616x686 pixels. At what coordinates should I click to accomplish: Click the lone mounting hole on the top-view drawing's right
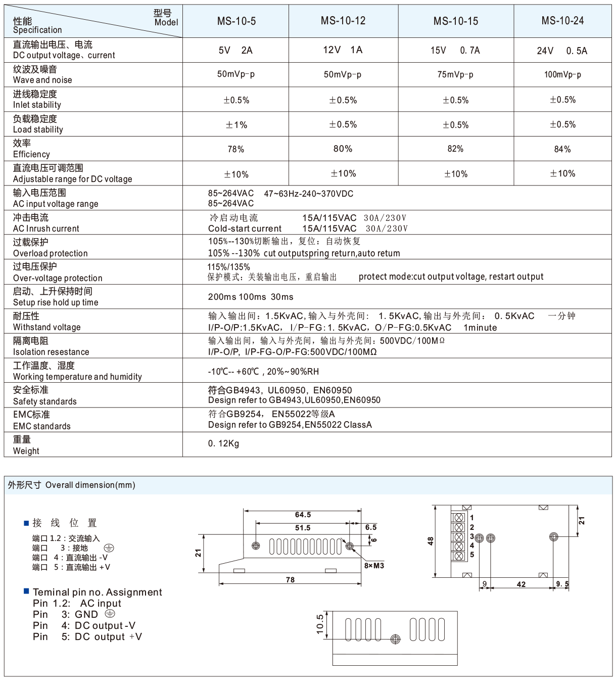click(553, 537)
